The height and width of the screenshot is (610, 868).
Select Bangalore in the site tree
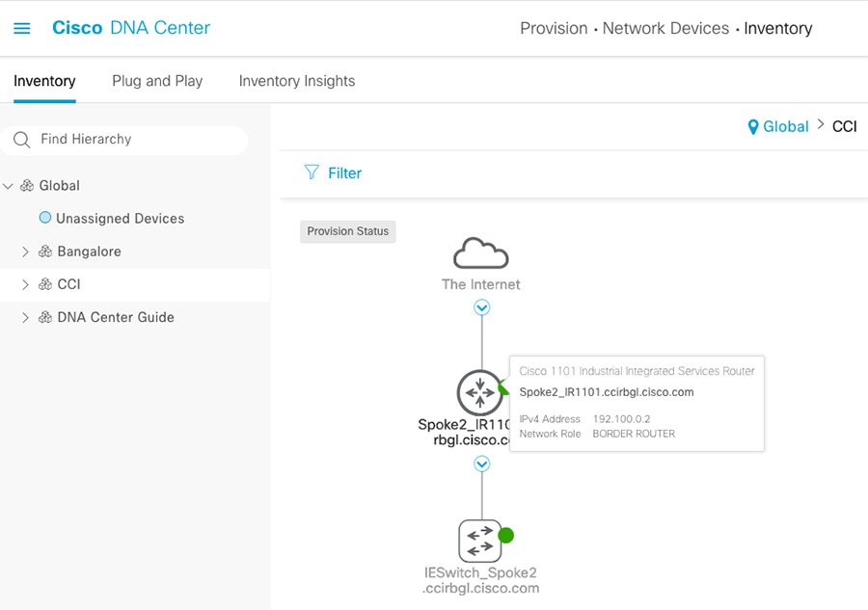click(x=89, y=252)
